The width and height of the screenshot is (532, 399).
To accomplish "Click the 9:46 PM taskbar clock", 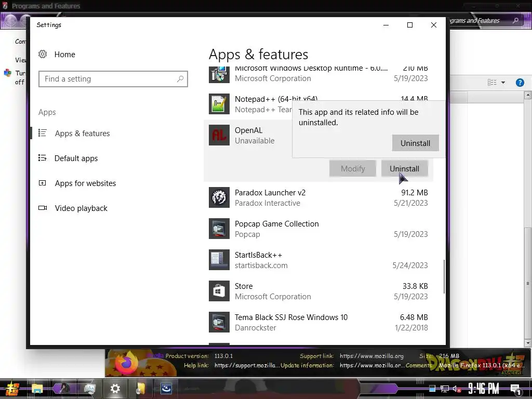I will tap(484, 389).
